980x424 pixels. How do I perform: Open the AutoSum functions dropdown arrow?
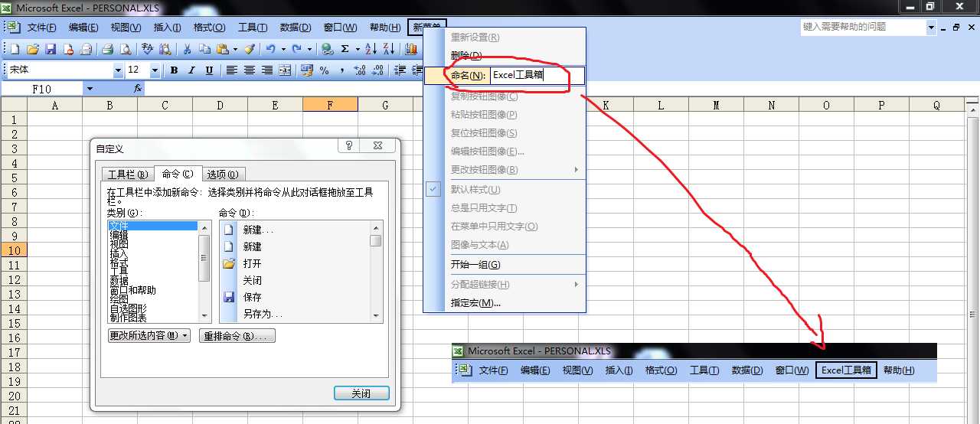tap(358, 49)
